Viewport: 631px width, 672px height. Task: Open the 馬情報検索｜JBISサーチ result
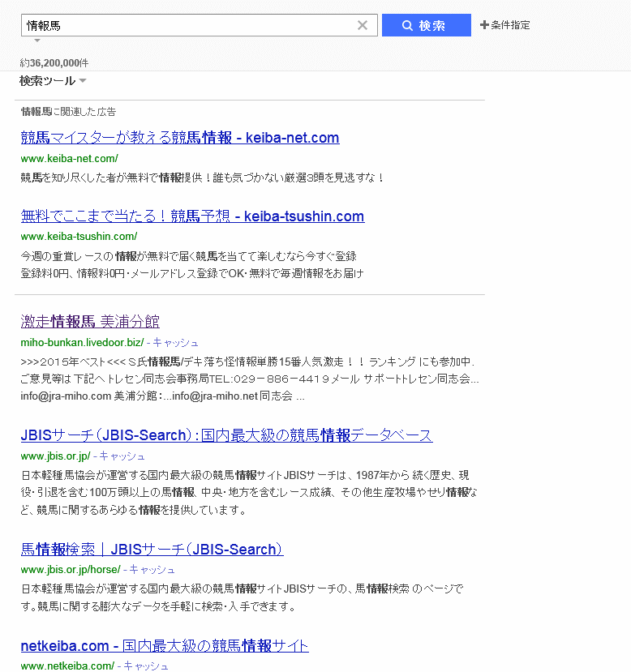click(152, 549)
